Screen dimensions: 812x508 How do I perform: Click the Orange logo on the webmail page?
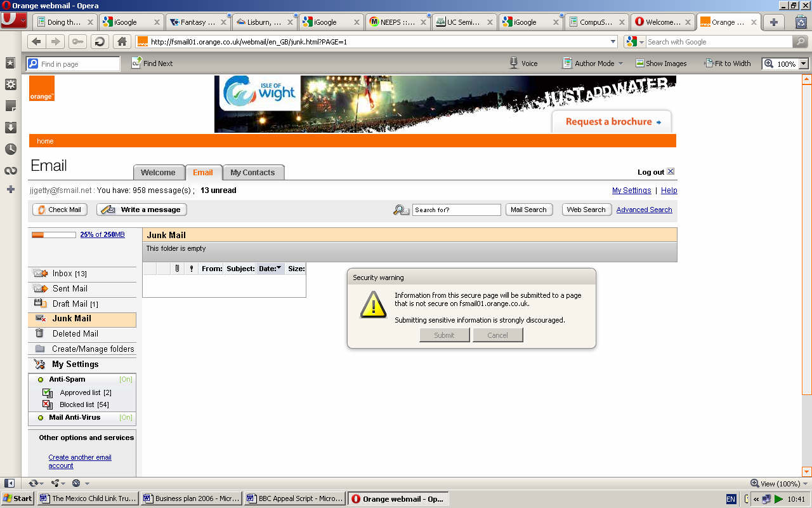(x=42, y=88)
